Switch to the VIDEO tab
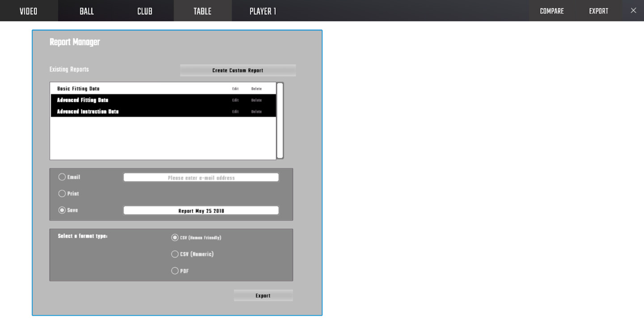 click(x=29, y=11)
